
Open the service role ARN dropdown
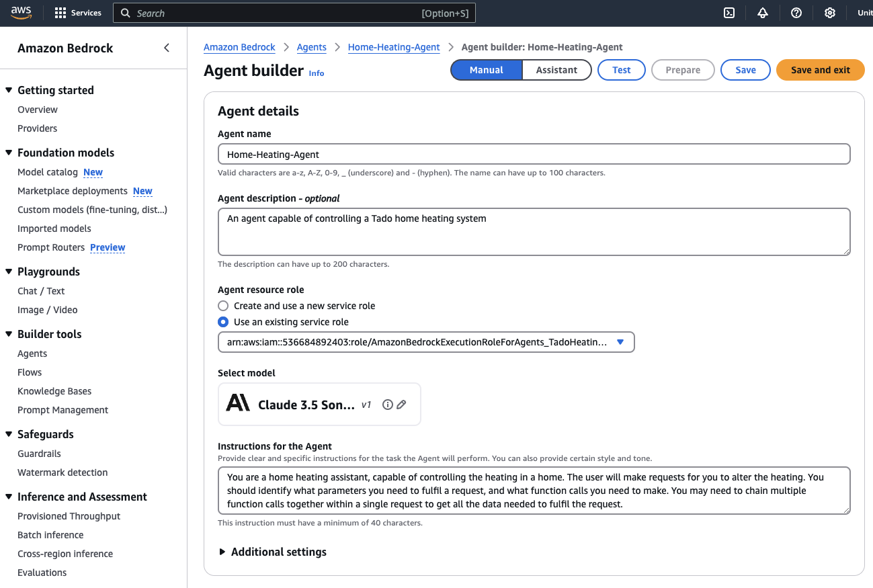point(426,342)
